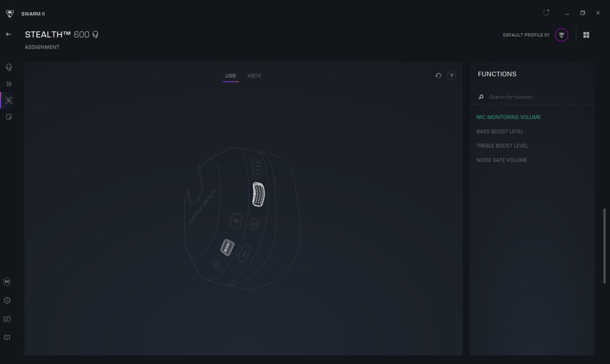
Task: Open the device manager sidebar icon
Action: 7,319
